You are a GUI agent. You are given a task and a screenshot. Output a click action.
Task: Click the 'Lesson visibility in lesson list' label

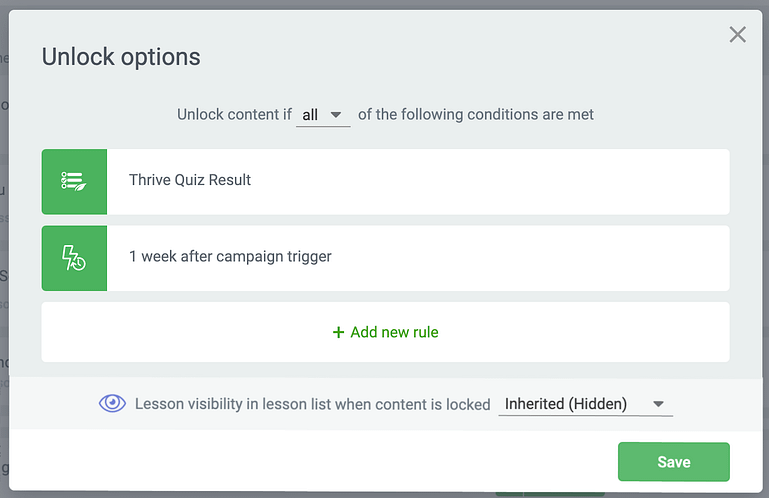pyautogui.click(x=312, y=404)
